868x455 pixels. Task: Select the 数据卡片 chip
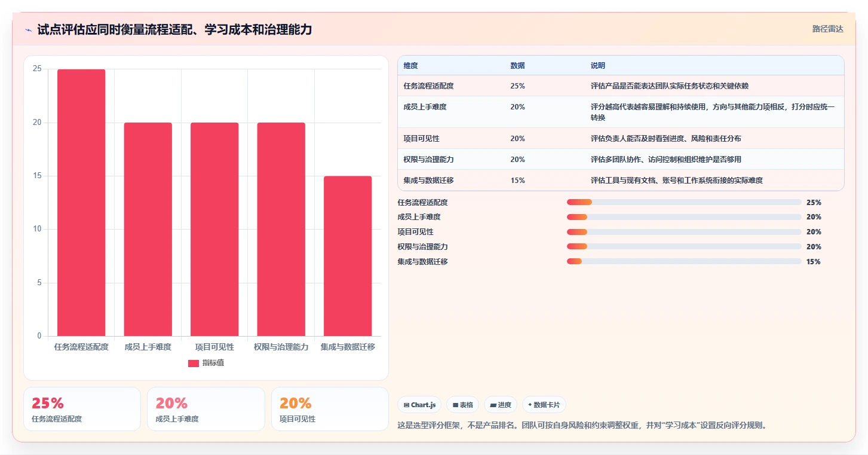click(x=544, y=405)
